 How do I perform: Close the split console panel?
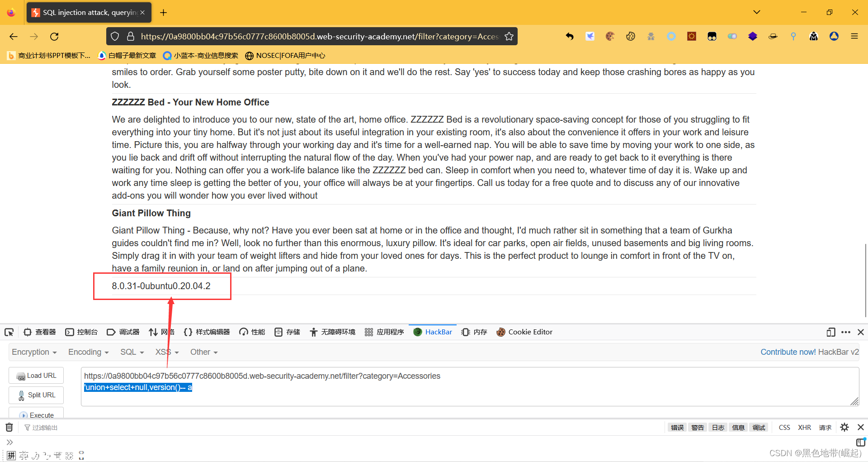click(x=861, y=427)
